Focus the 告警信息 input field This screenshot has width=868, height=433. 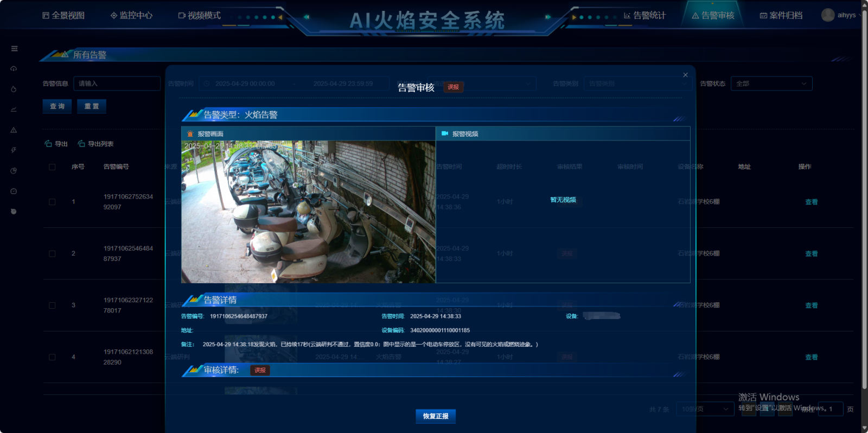coord(117,84)
